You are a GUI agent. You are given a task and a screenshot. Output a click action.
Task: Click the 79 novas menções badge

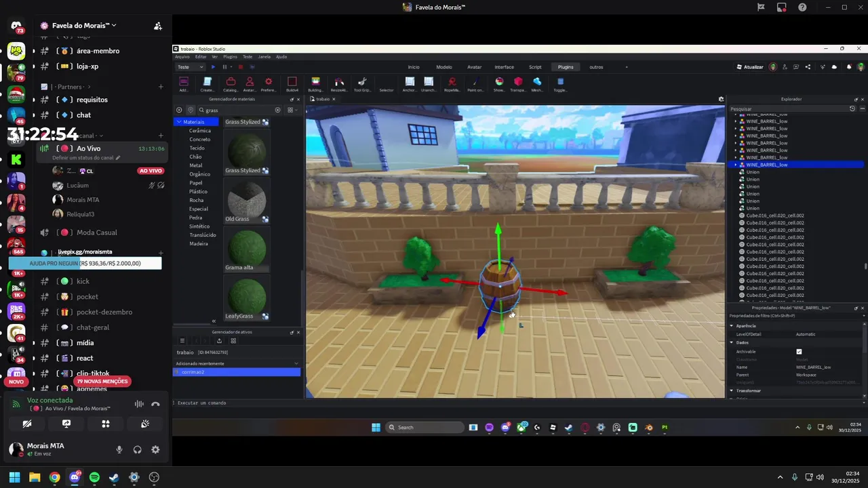coord(102,382)
